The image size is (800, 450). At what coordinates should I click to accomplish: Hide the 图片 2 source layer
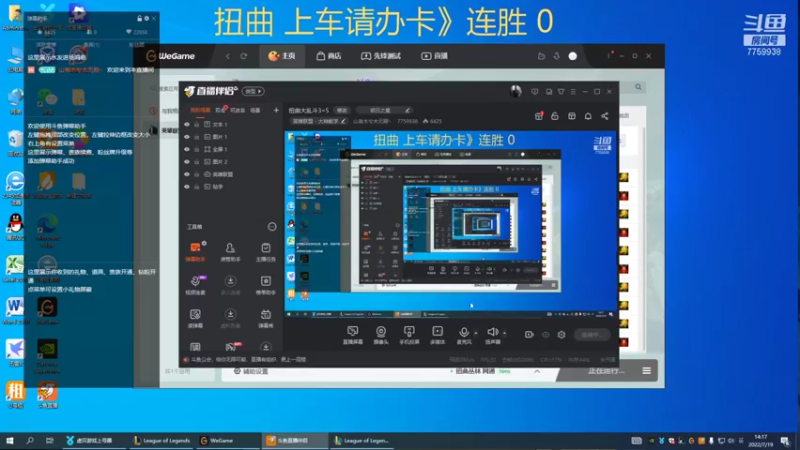[187, 162]
